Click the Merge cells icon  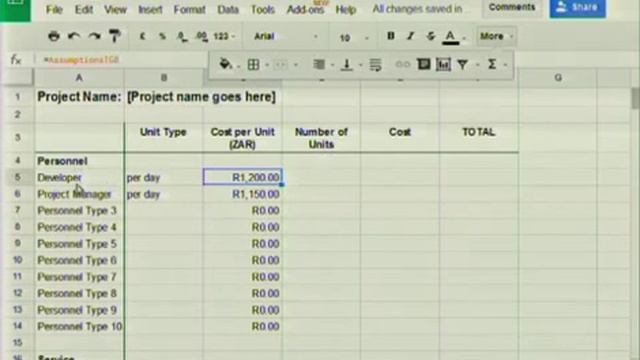[x=281, y=64]
